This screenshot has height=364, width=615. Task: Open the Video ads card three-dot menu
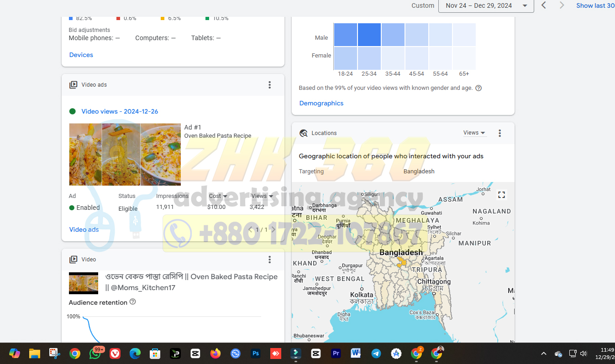(x=269, y=85)
